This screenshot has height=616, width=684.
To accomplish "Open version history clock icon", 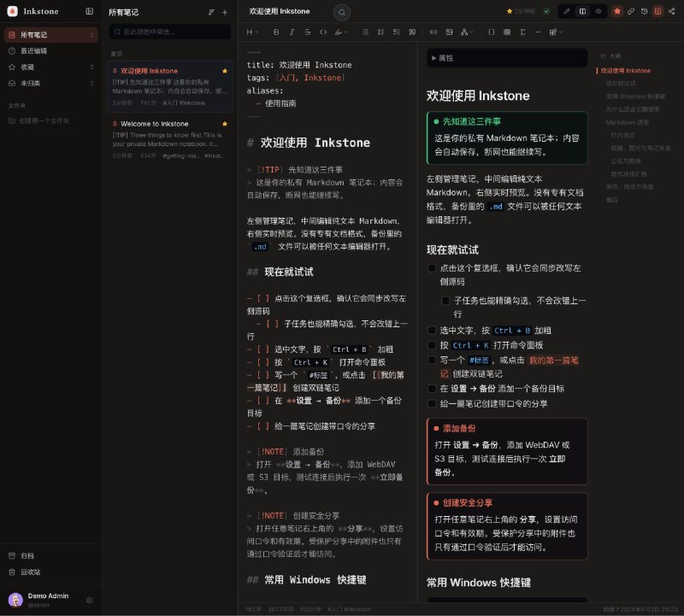I will click(645, 11).
